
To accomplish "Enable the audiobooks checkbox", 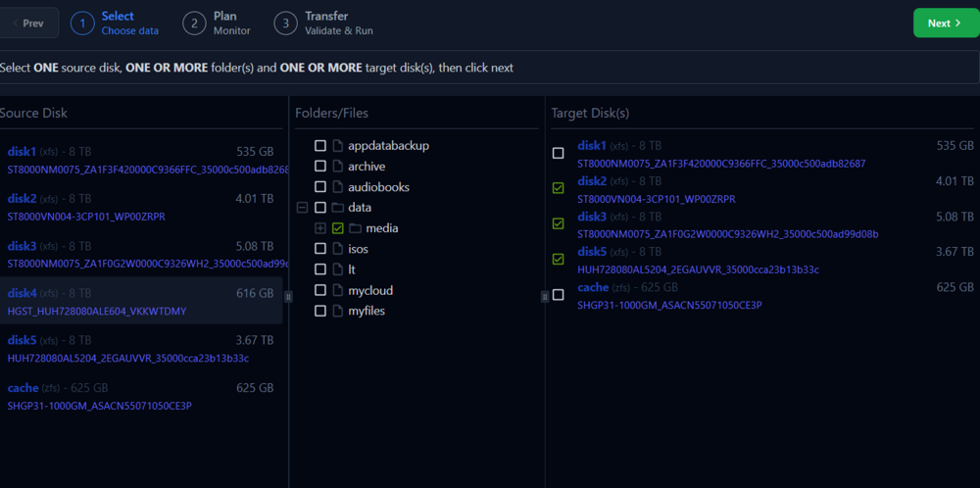I will (320, 187).
